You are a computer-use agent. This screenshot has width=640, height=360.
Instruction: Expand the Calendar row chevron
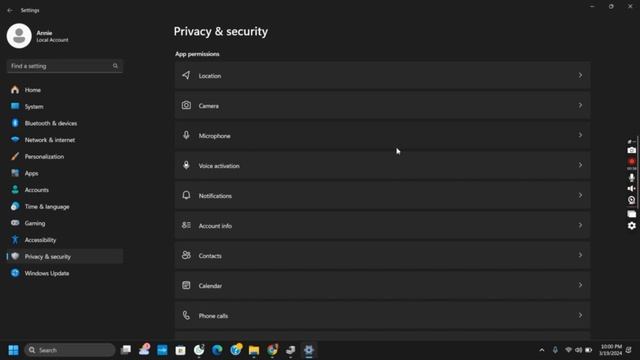click(580, 285)
